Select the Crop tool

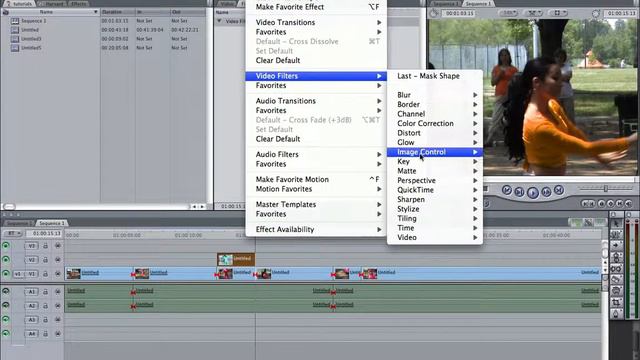pyautogui.click(x=616, y=302)
